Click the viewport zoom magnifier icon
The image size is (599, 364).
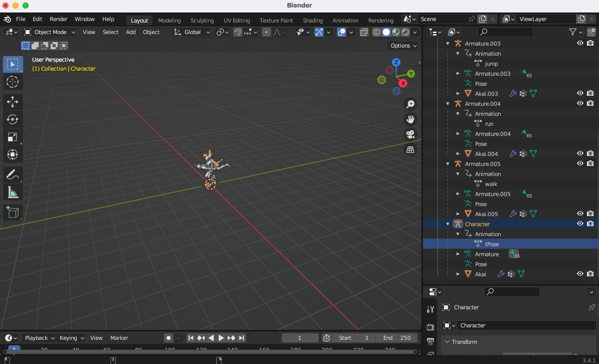pos(410,104)
